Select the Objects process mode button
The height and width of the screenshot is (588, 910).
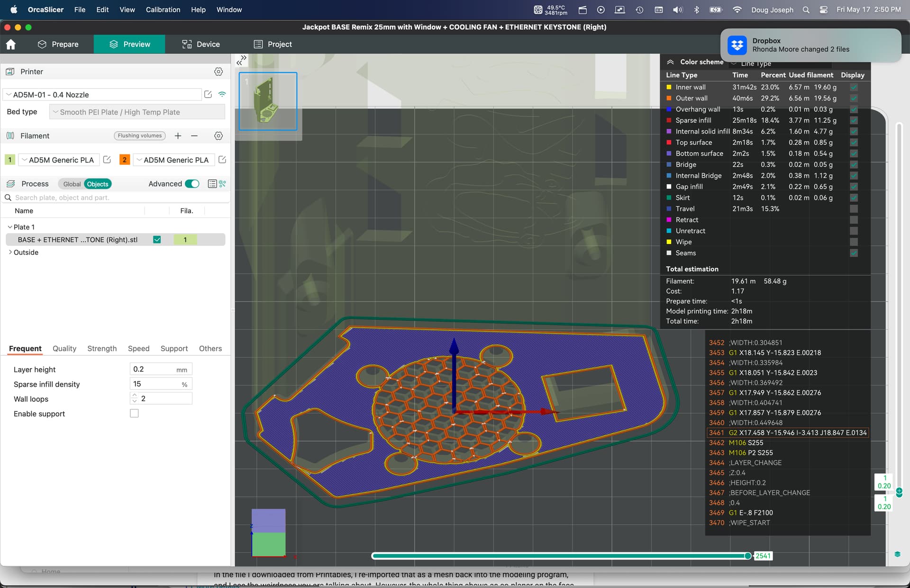98,184
